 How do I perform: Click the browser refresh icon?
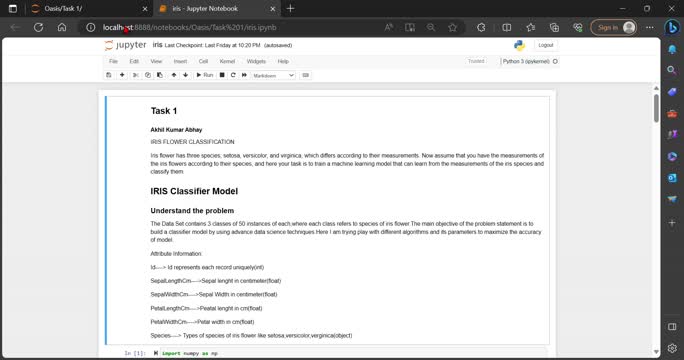[38, 27]
